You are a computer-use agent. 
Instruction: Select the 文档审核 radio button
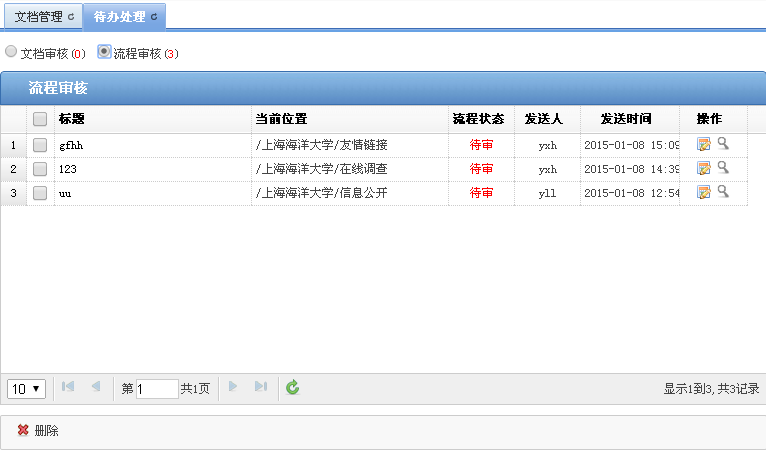point(11,51)
